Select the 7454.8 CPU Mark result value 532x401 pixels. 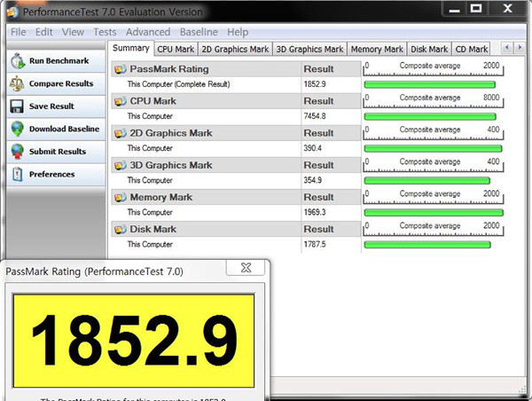click(315, 116)
